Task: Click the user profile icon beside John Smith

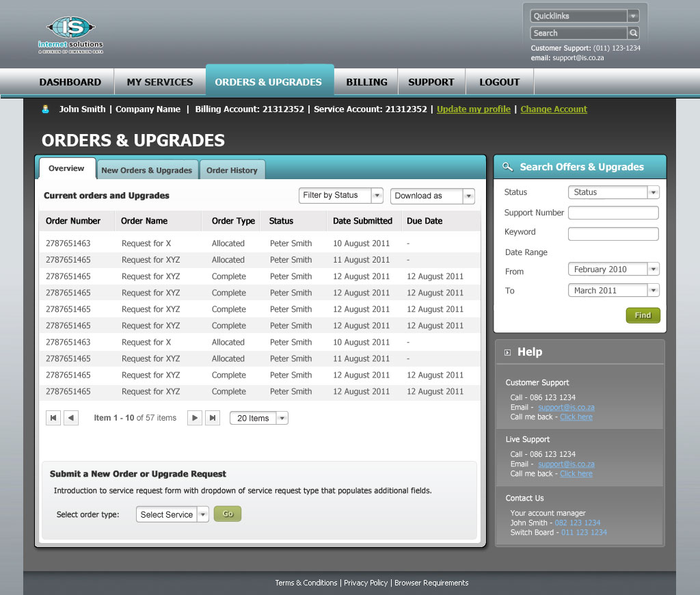Action: pos(46,109)
